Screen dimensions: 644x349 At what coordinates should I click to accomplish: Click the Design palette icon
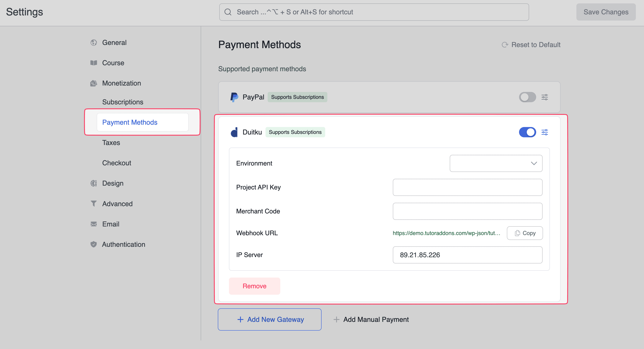(x=93, y=183)
